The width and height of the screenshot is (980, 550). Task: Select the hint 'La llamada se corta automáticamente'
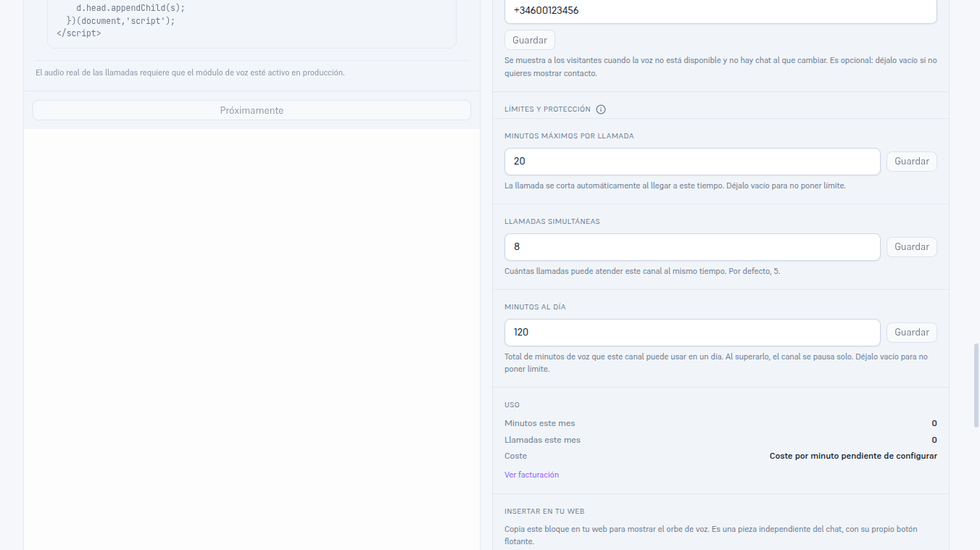pyautogui.click(x=675, y=186)
